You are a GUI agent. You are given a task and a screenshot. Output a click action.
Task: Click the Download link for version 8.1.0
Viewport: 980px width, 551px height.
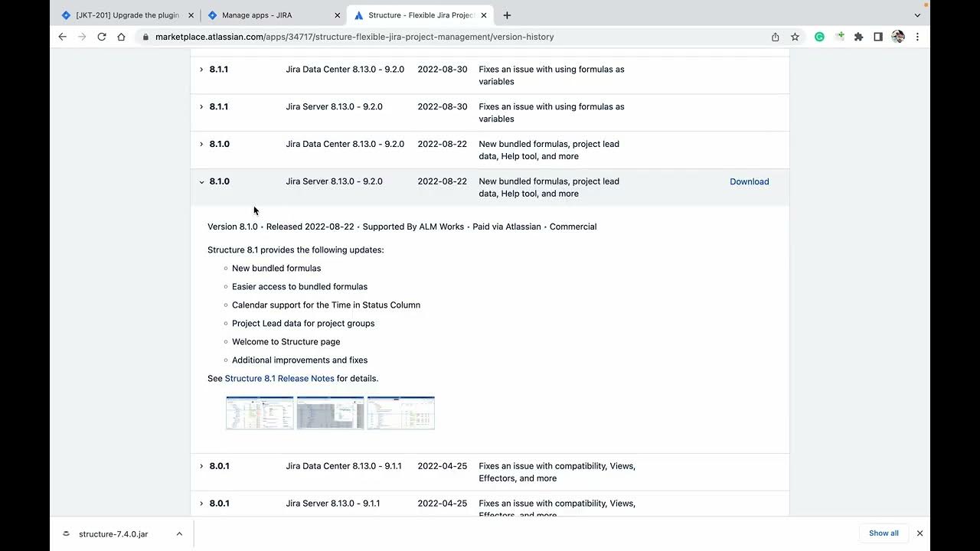(749, 181)
